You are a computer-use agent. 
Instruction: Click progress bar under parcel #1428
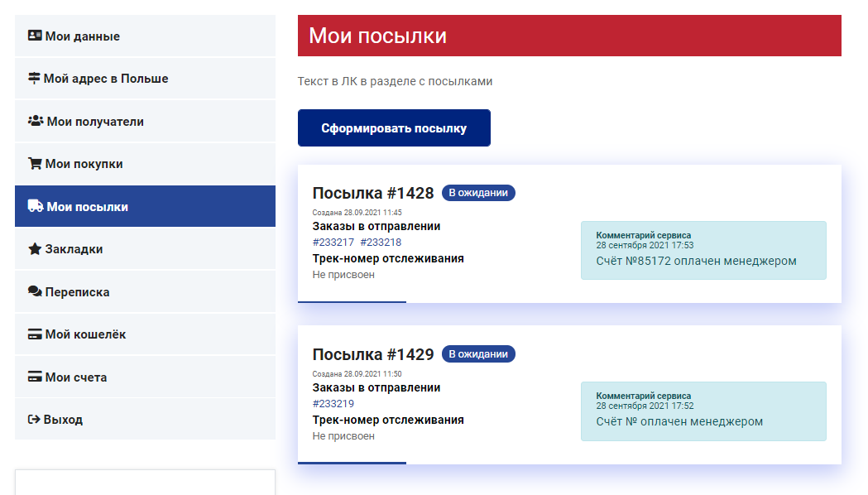[352, 302]
